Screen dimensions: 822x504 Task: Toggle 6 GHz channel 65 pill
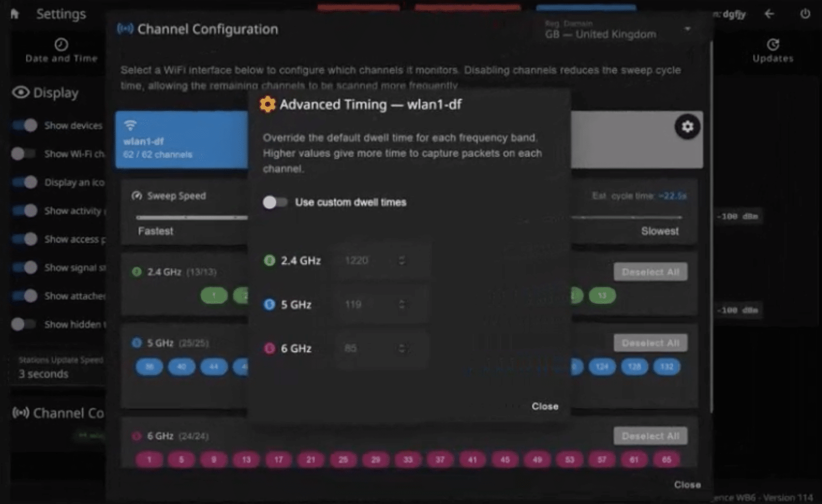tap(666, 459)
